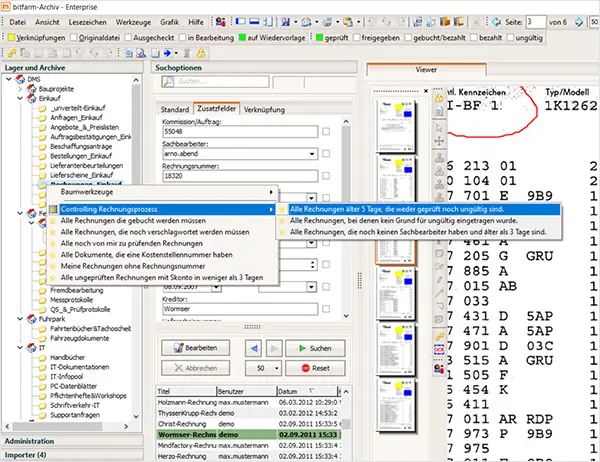
Task: Select 'Alle noch von mir zu prüfenden Rechnungen'
Action: tap(162, 243)
